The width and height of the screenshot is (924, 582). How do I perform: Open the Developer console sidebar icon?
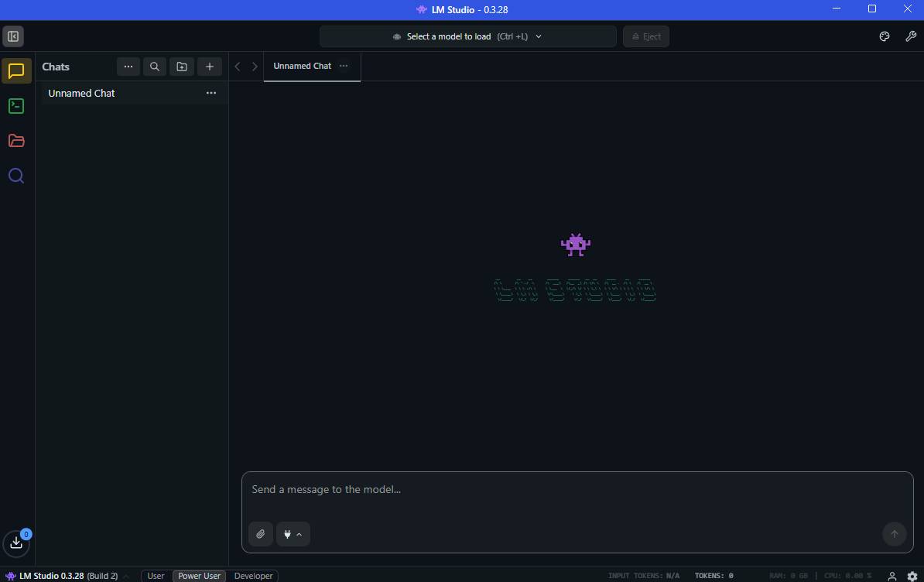(x=16, y=106)
